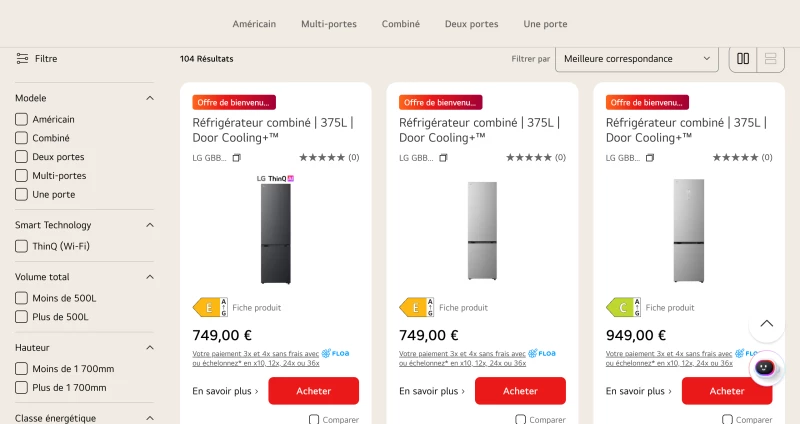Select the Multi-portes category tab
Screen dimensions: 800x424
[329, 24]
